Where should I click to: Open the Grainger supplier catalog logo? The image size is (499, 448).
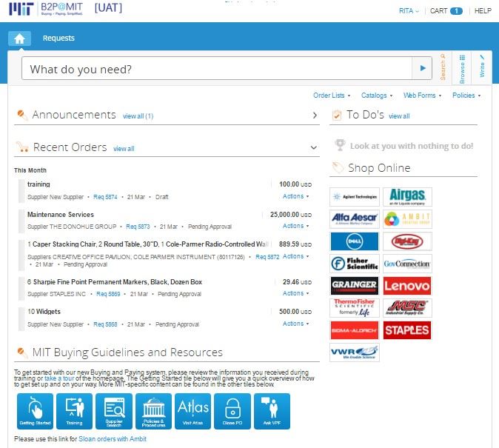[354, 286]
